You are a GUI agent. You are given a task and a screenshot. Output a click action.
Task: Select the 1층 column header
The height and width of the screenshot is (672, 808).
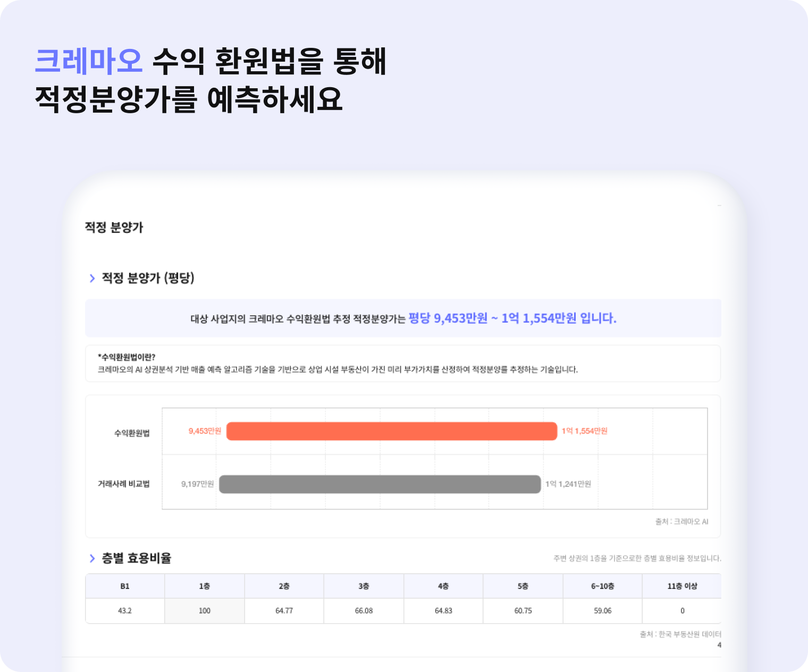(x=205, y=586)
